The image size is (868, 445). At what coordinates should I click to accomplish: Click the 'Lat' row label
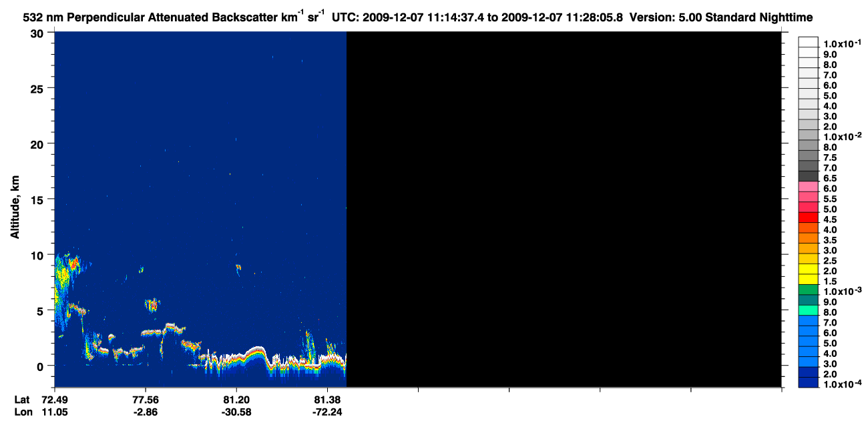click(x=21, y=399)
